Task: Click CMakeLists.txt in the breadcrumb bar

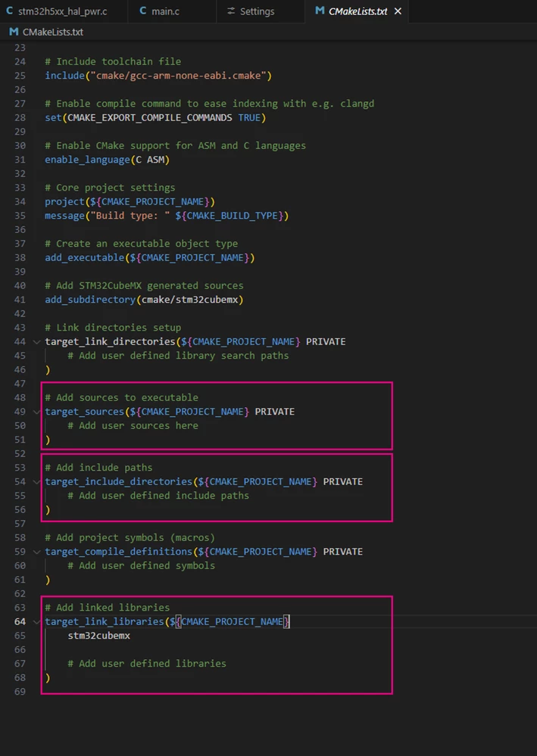Action: click(x=52, y=32)
